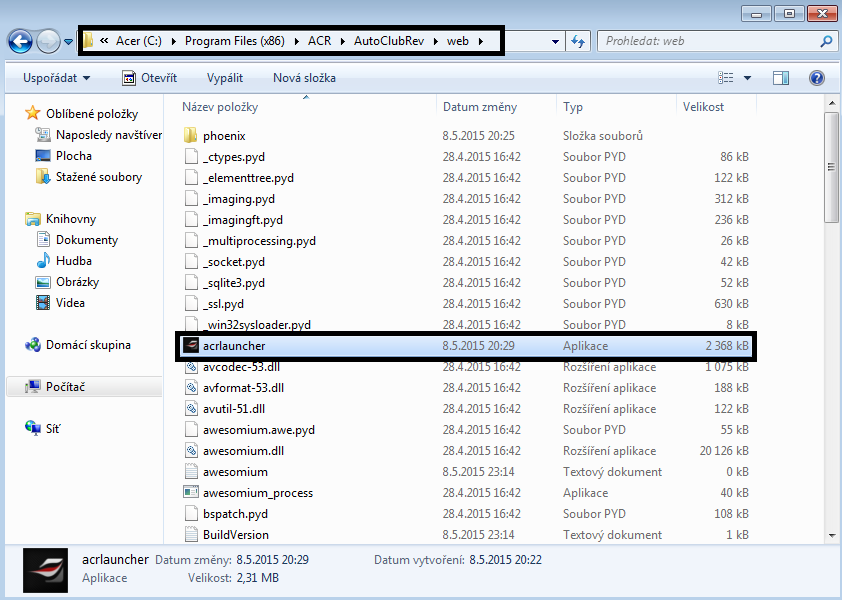
Task: Select the phoenix folder icon
Action: click(x=192, y=136)
